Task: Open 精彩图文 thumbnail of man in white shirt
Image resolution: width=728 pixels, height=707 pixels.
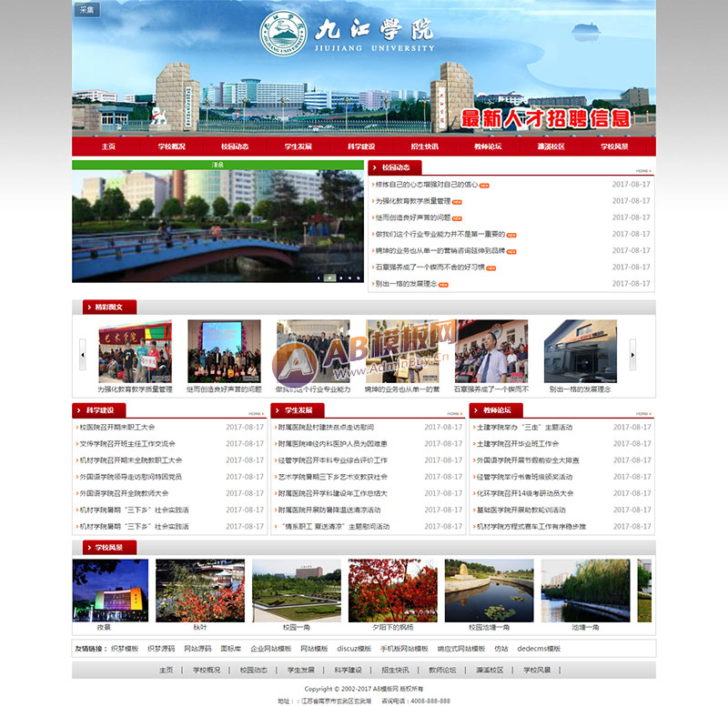Action: click(491, 351)
